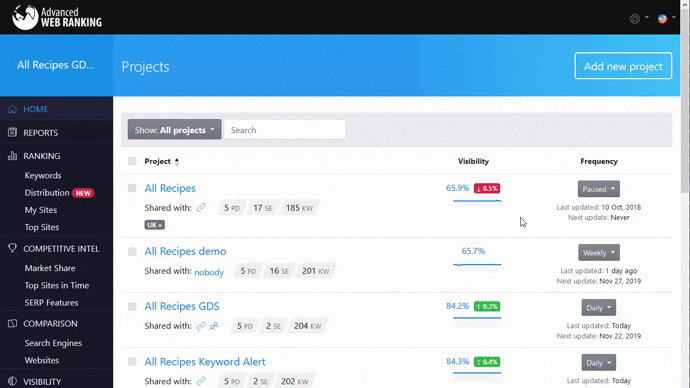690x388 pixels.
Task: Open Top Sites in sidebar
Action: tap(42, 227)
